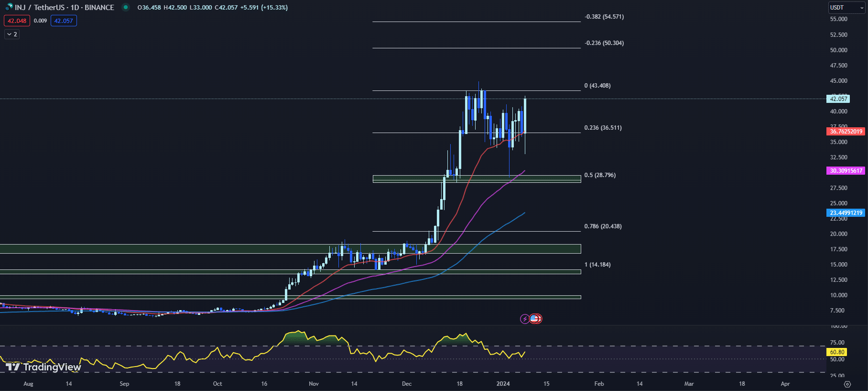Select the Fib level label 0.786 (20.438)
Screen dimensions: 868x391
click(x=603, y=226)
